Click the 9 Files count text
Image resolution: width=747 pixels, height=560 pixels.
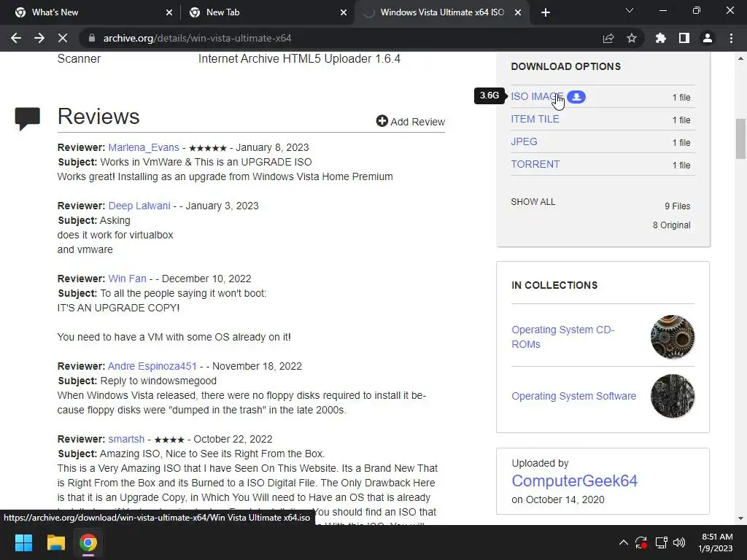pyautogui.click(x=678, y=206)
